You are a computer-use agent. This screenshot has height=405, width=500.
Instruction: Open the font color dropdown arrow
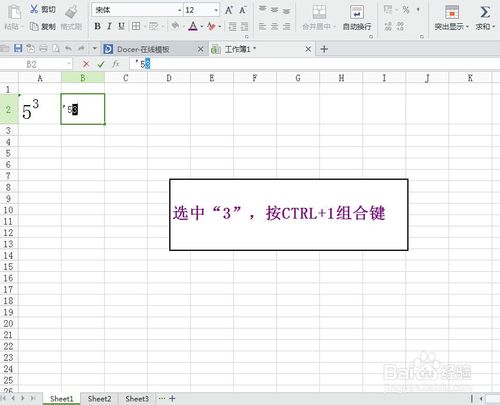[202, 26]
